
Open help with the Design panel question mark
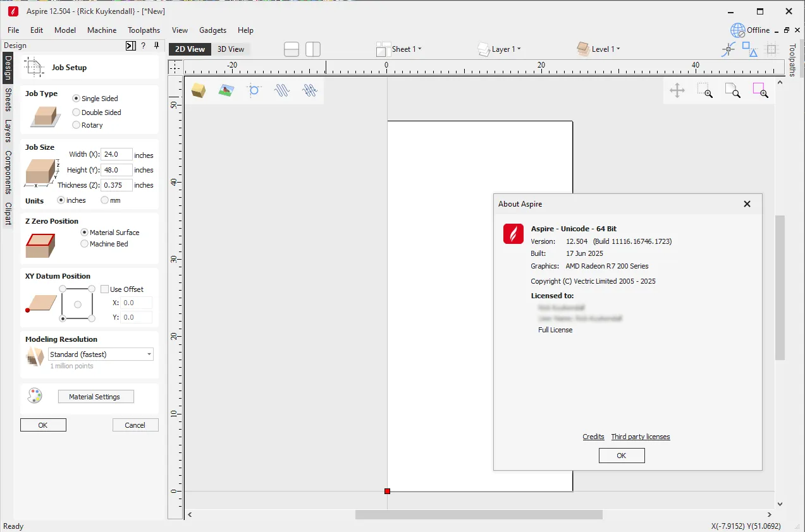[x=144, y=45]
